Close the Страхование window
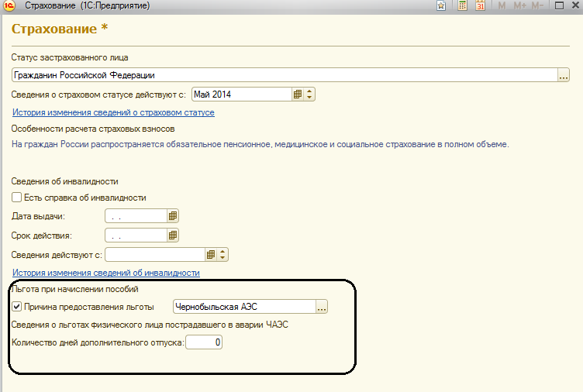The width and height of the screenshot is (583, 392). 575,5
